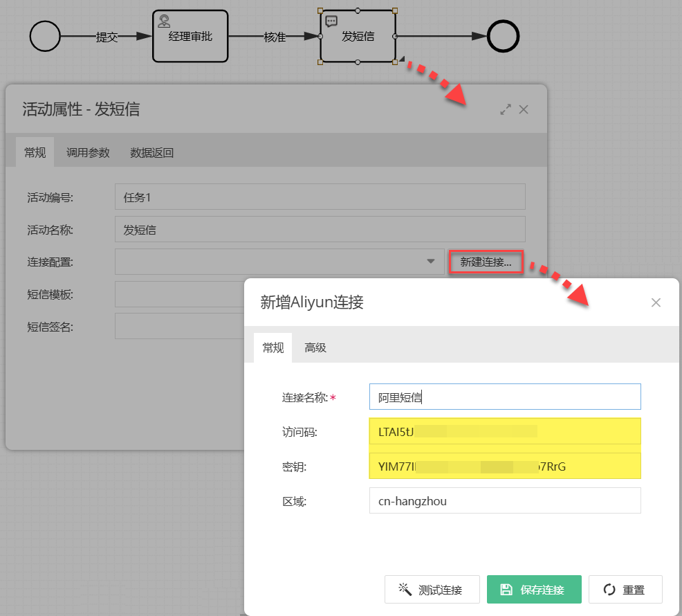Image resolution: width=682 pixels, height=616 pixels.
Task: Click the 活动名称 input field
Action: tap(320, 229)
